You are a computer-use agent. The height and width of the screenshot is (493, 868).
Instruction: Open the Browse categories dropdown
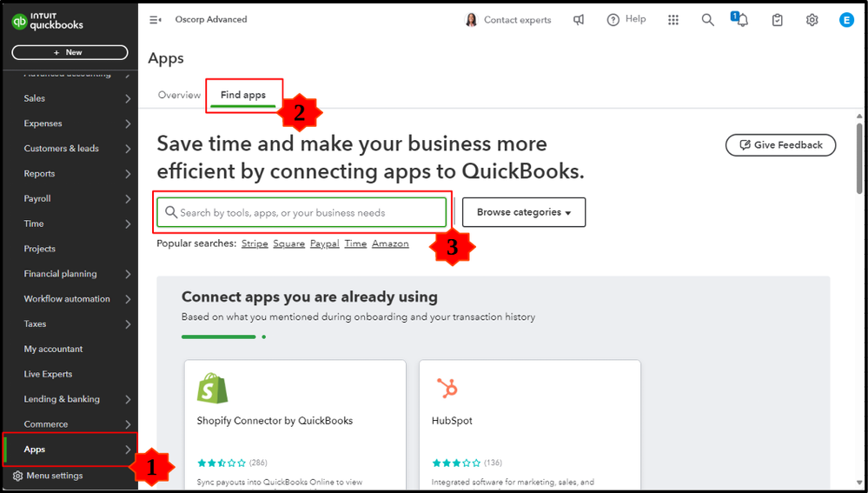[x=524, y=212]
